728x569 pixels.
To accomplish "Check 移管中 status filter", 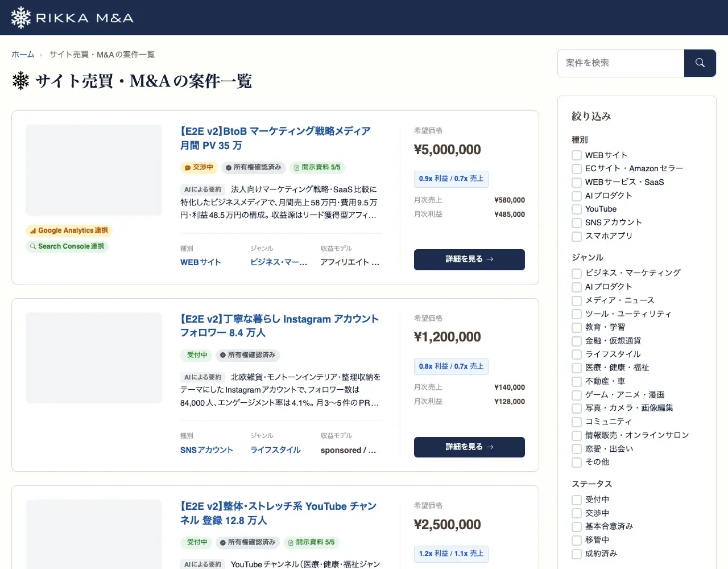I will pyautogui.click(x=577, y=540).
